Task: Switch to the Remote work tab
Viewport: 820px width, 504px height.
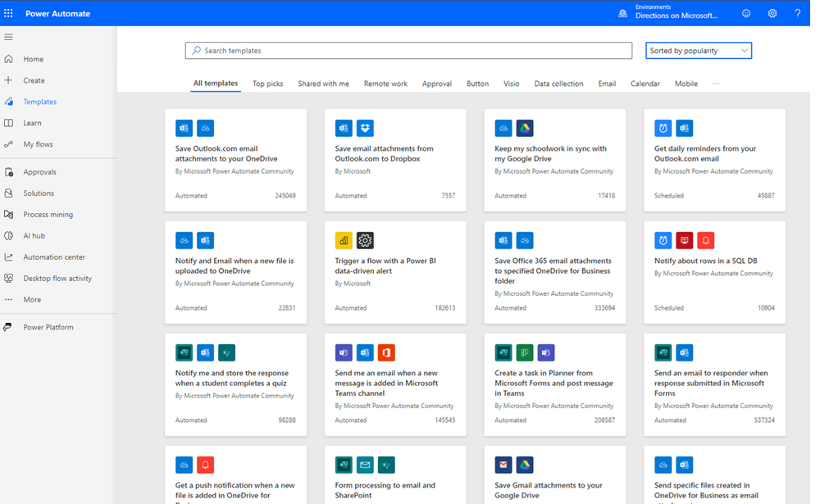Action: [385, 84]
